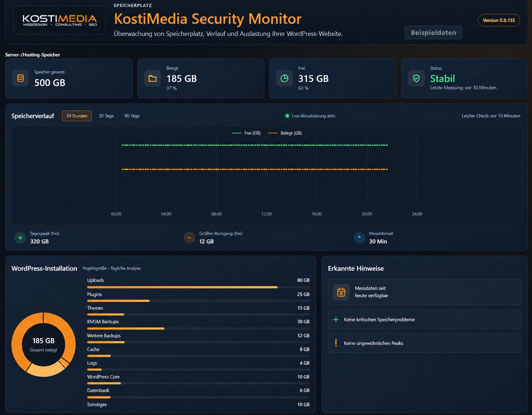Click the KostiMedia Security Monitor title
The width and height of the screenshot is (532, 415).
coord(208,19)
